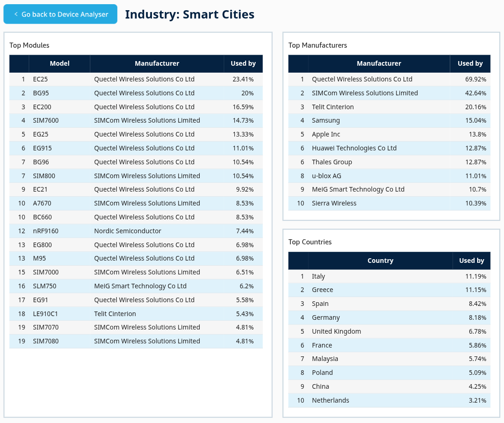Click Huawei Technologies Co Ltd row
The height and width of the screenshot is (423, 504).
389,148
